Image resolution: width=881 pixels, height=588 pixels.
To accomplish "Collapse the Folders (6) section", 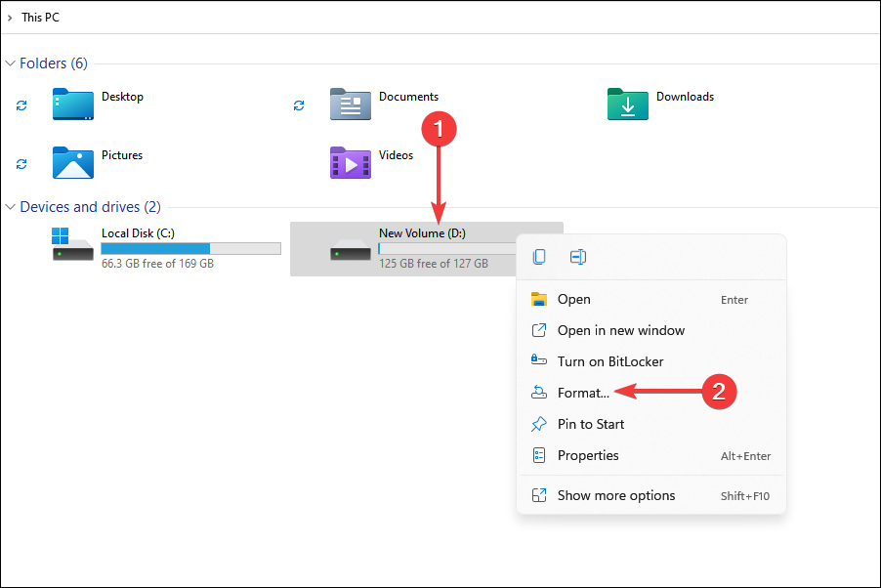I will coord(11,63).
